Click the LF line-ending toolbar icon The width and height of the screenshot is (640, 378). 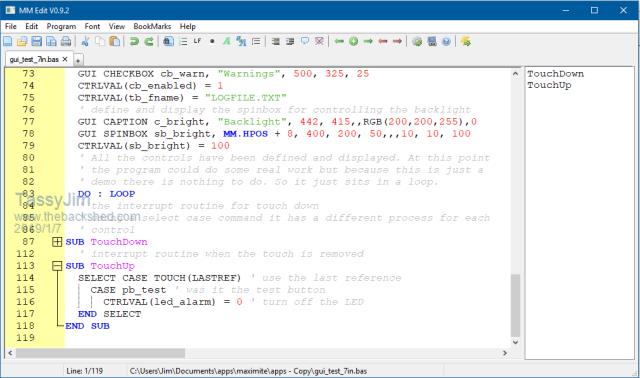click(198, 41)
